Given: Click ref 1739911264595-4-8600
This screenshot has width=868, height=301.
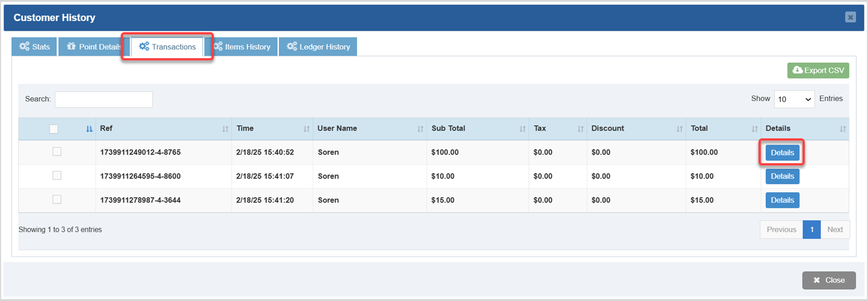Looking at the screenshot, I should coord(141,176).
